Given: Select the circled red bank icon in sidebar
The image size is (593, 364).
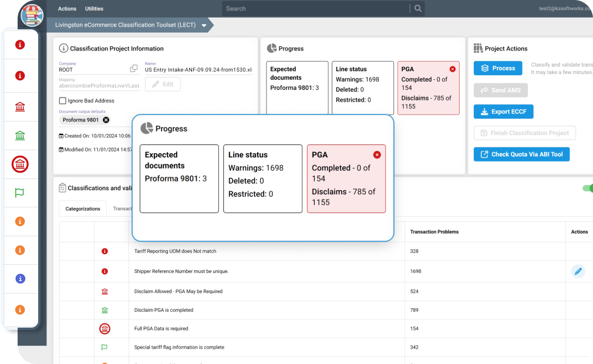Looking at the screenshot, I should 20,164.
